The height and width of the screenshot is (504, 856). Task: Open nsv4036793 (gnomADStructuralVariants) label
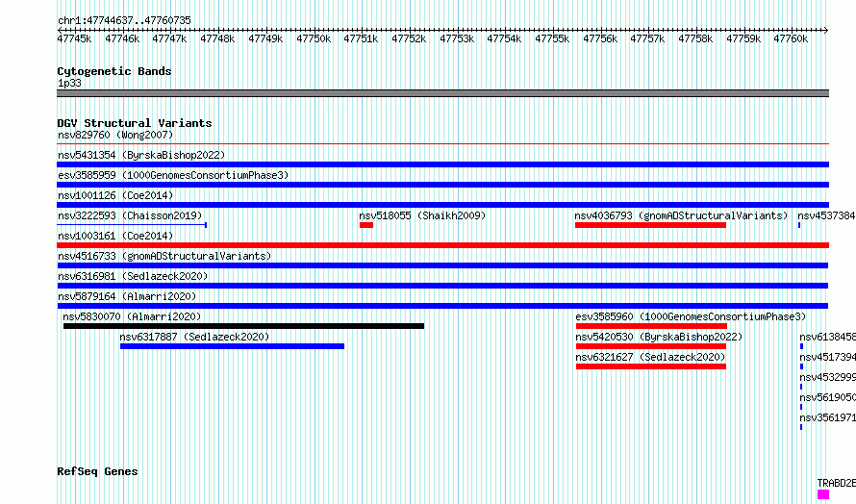tap(681, 215)
